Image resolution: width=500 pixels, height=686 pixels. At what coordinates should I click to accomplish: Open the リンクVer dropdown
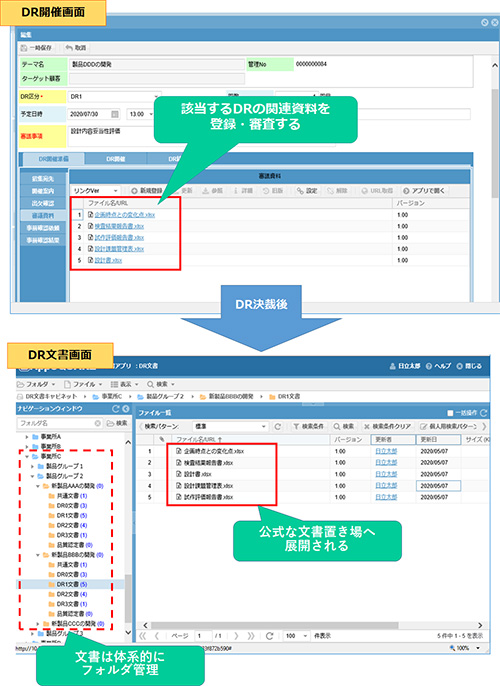[x=115, y=191]
